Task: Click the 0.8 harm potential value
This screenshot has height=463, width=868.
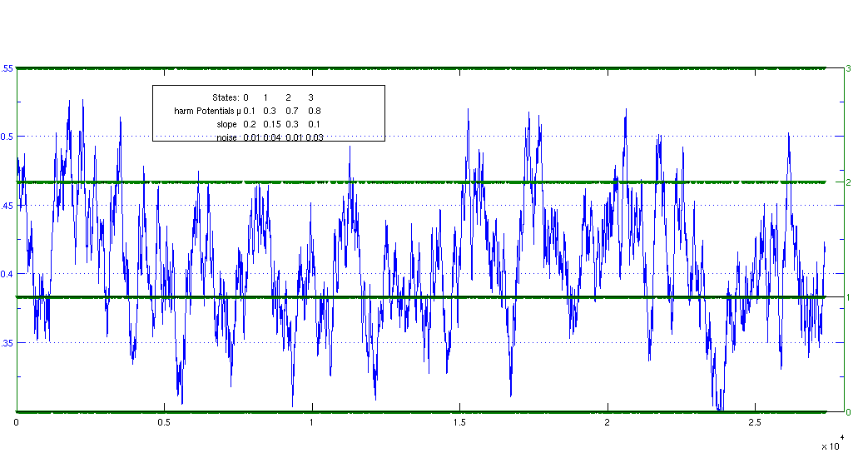Action: [x=315, y=111]
